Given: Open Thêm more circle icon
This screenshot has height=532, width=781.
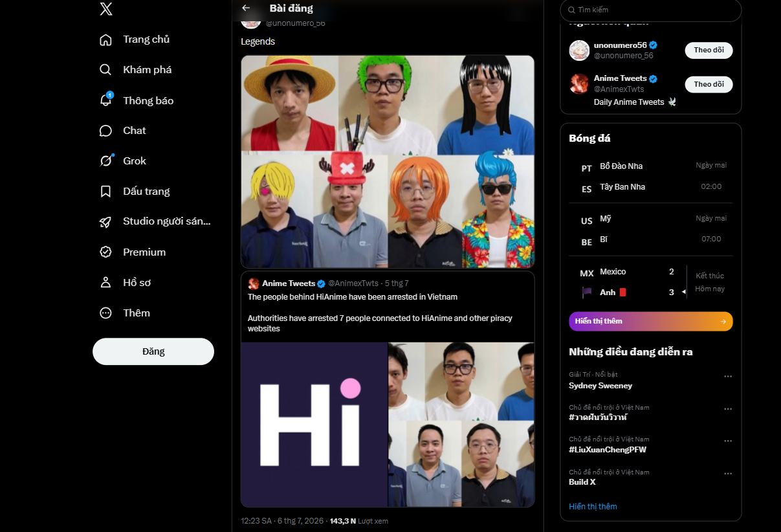Looking at the screenshot, I should (106, 313).
